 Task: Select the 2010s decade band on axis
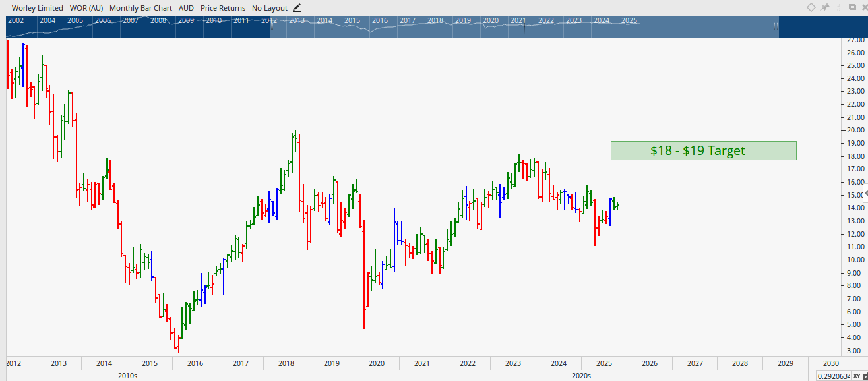[127, 376]
